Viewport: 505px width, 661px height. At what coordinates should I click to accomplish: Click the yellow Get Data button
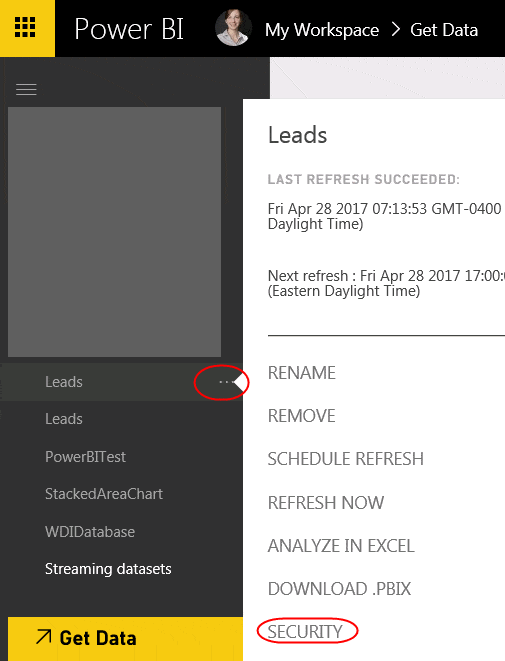[125, 639]
